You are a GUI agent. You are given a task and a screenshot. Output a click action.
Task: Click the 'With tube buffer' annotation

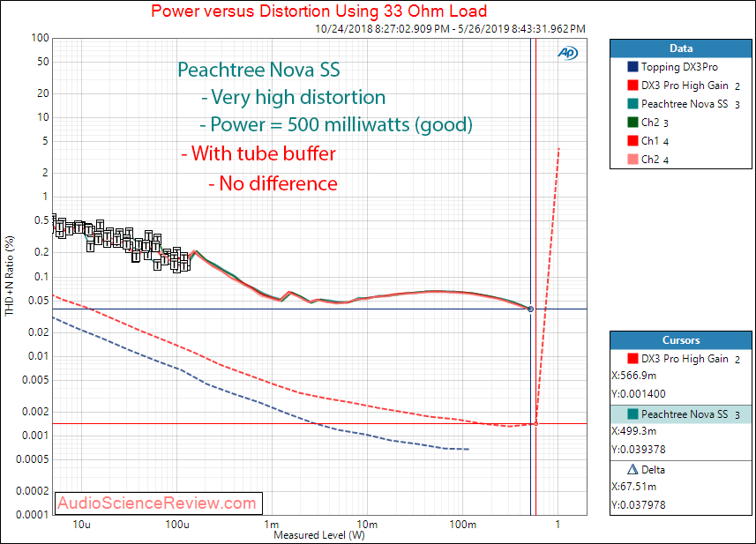pyautogui.click(x=258, y=153)
